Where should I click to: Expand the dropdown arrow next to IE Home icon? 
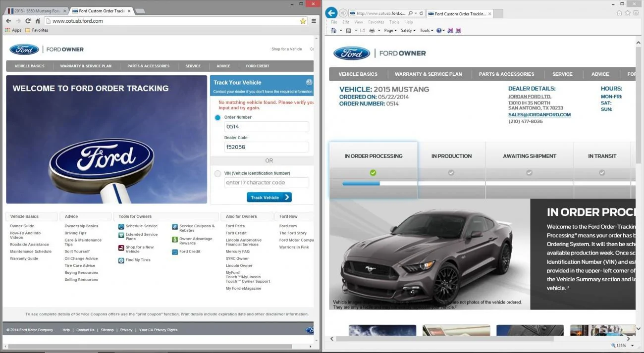point(341,31)
